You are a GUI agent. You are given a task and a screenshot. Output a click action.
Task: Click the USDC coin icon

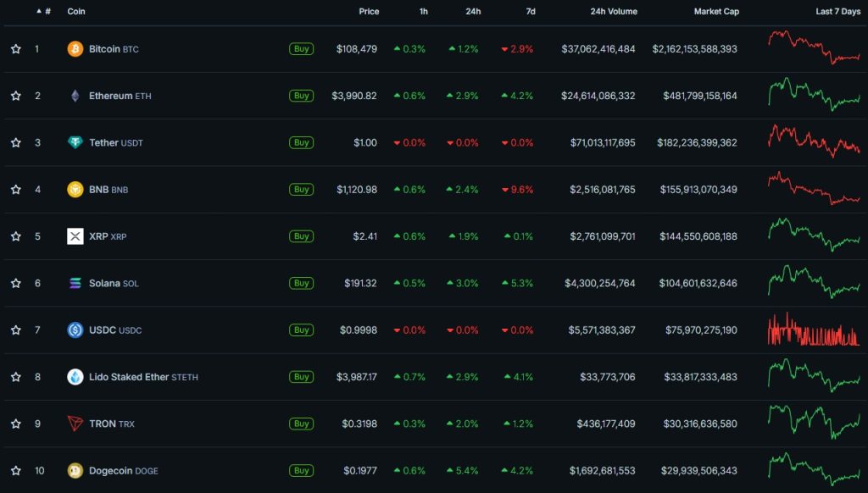click(x=76, y=330)
